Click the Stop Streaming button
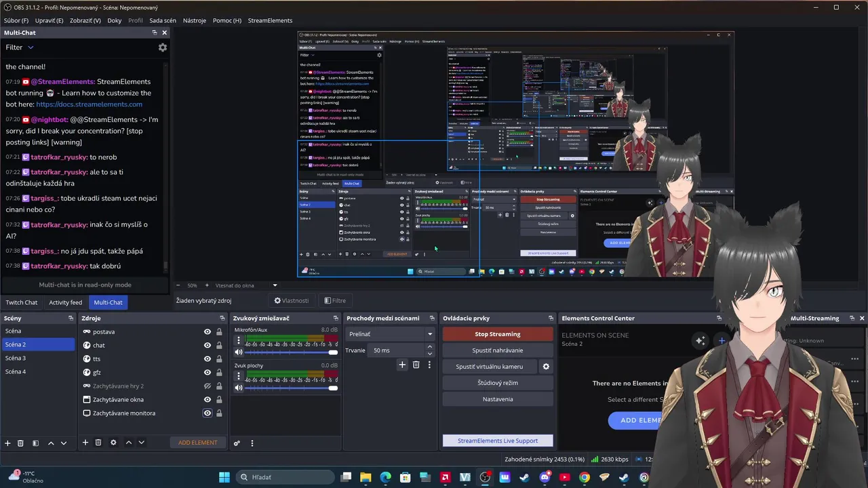 tap(498, 334)
